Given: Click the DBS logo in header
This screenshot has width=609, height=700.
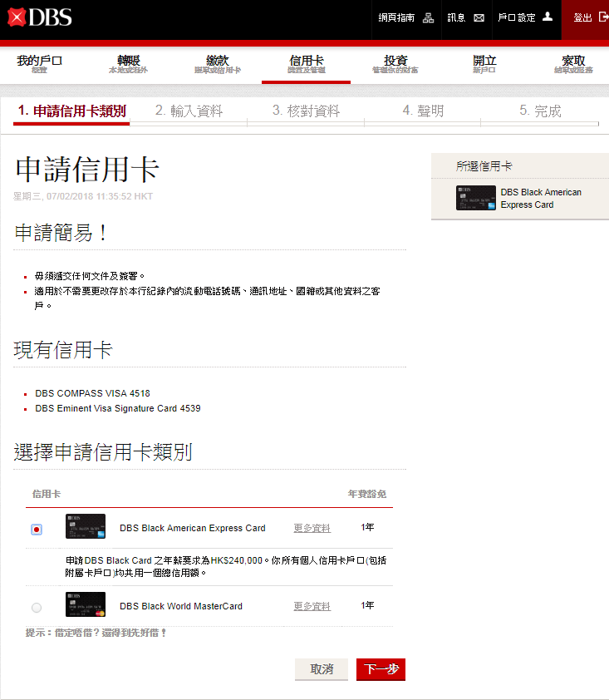Looking at the screenshot, I should [39, 17].
